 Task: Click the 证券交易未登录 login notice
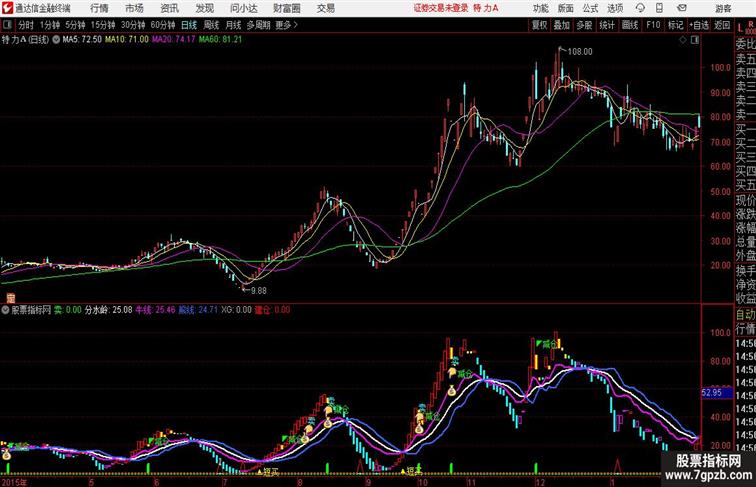pyautogui.click(x=441, y=8)
